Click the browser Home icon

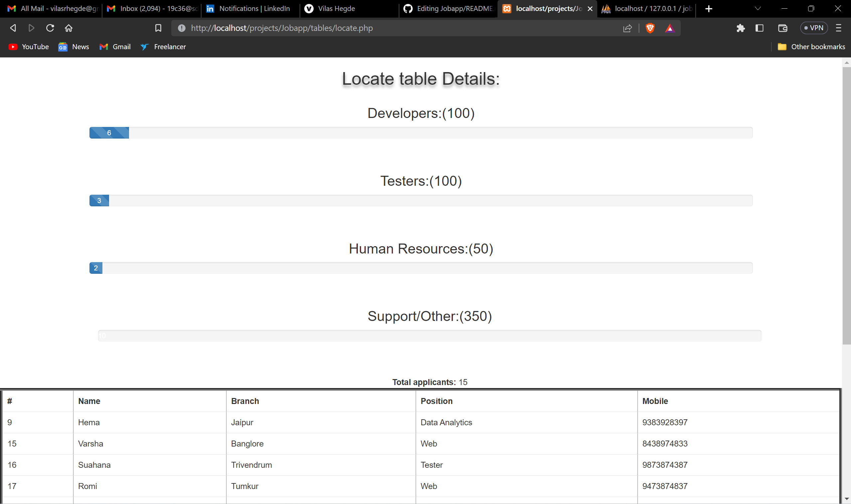tap(69, 28)
